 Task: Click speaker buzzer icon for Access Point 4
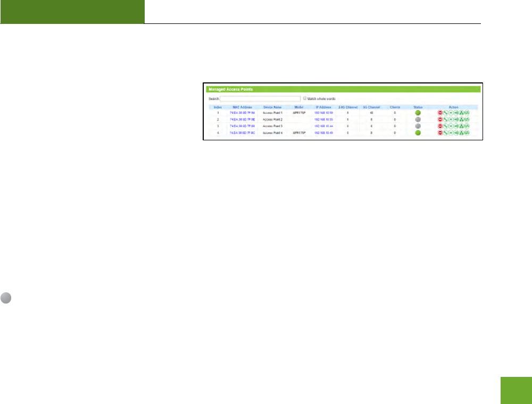tap(456, 133)
